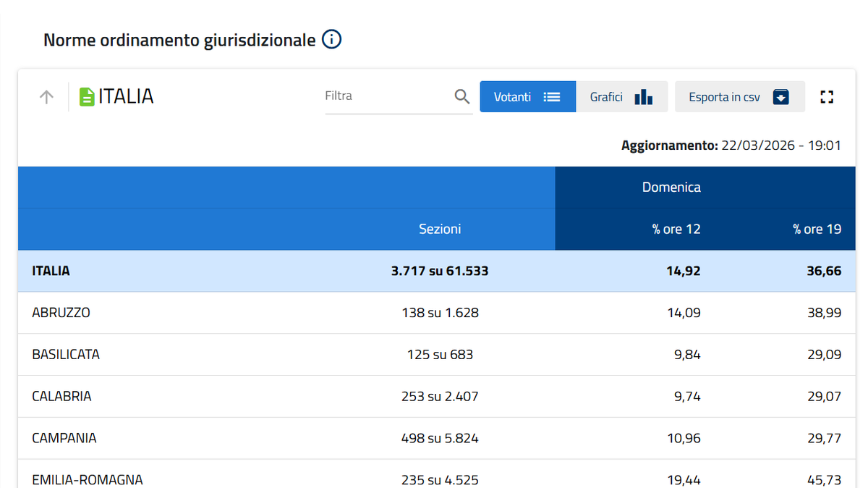
Task: Open the CAMPANIA row
Action: click(436, 438)
